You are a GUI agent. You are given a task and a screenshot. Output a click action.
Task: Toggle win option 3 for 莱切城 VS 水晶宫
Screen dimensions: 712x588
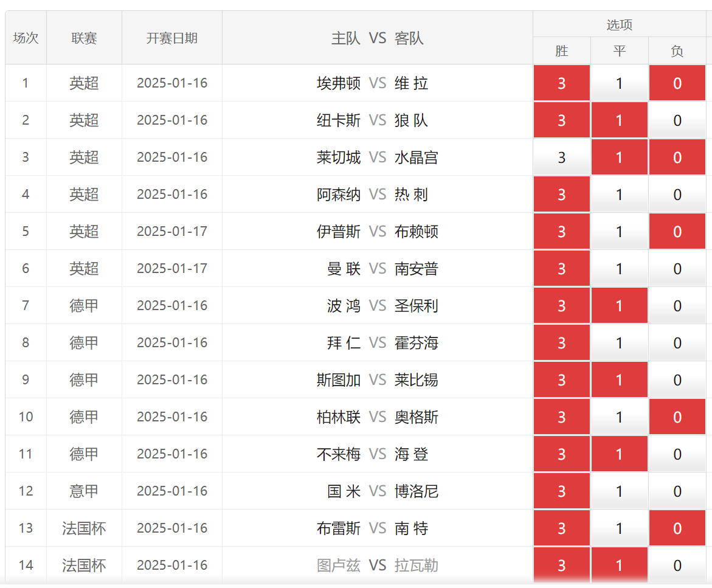pyautogui.click(x=562, y=157)
